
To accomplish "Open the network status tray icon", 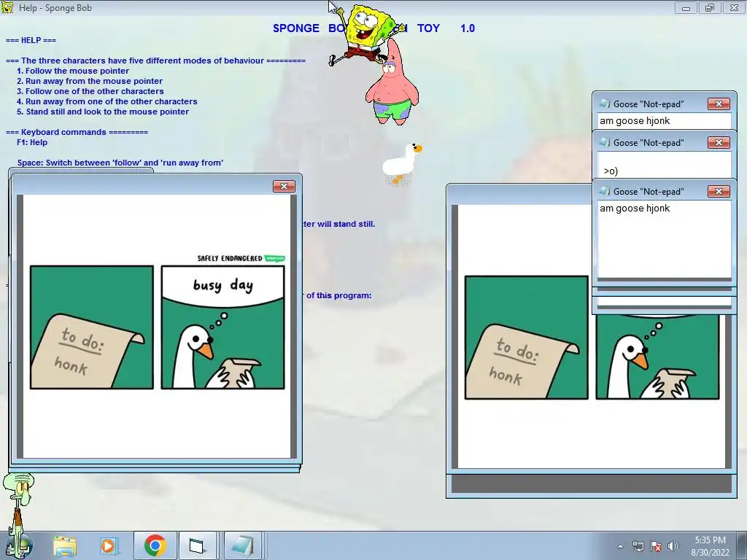I will (638, 546).
